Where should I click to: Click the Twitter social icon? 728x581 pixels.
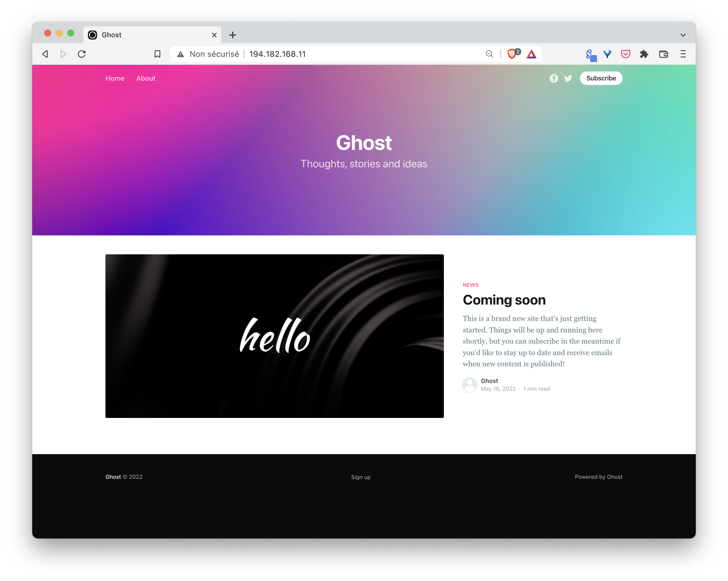point(568,78)
